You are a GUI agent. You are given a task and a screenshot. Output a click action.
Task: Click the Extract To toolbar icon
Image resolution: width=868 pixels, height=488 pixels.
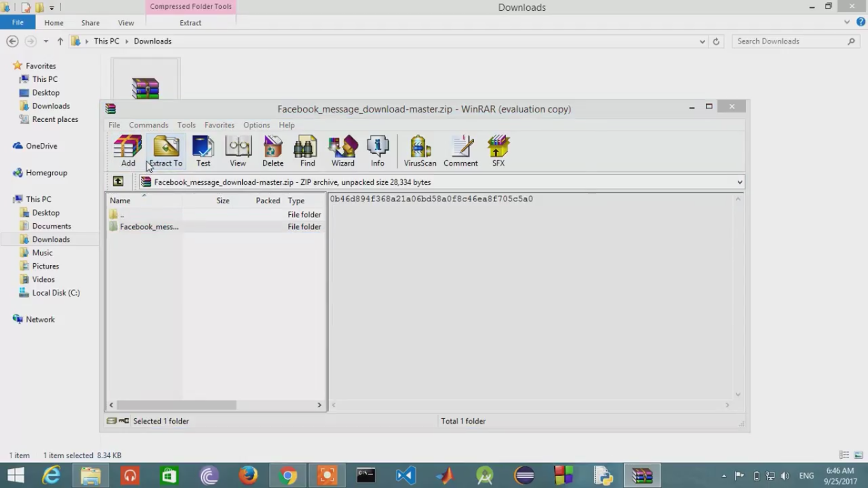166,151
